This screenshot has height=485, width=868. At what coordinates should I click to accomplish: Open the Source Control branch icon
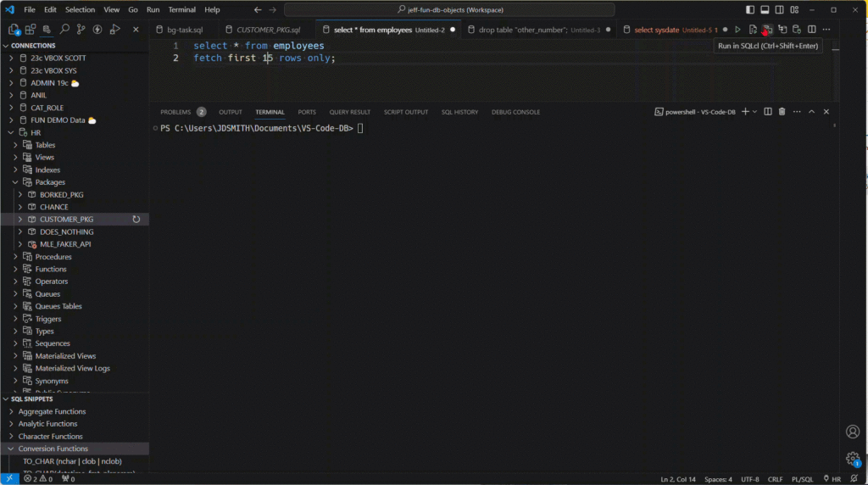(x=81, y=30)
